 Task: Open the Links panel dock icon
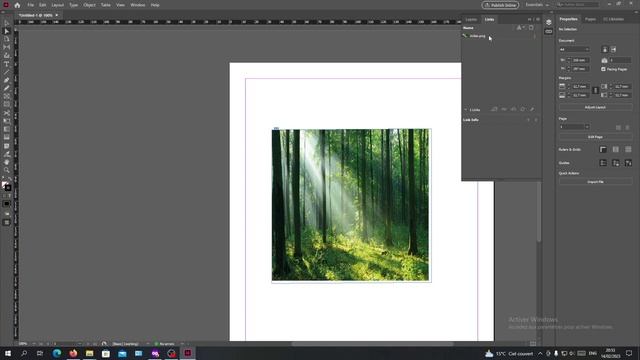[x=549, y=31]
